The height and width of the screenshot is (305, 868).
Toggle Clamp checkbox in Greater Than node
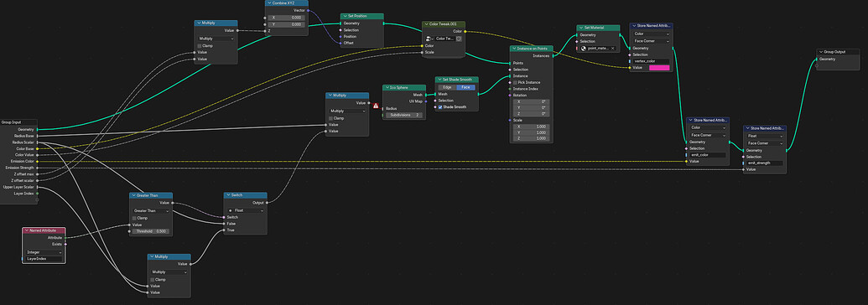point(135,218)
